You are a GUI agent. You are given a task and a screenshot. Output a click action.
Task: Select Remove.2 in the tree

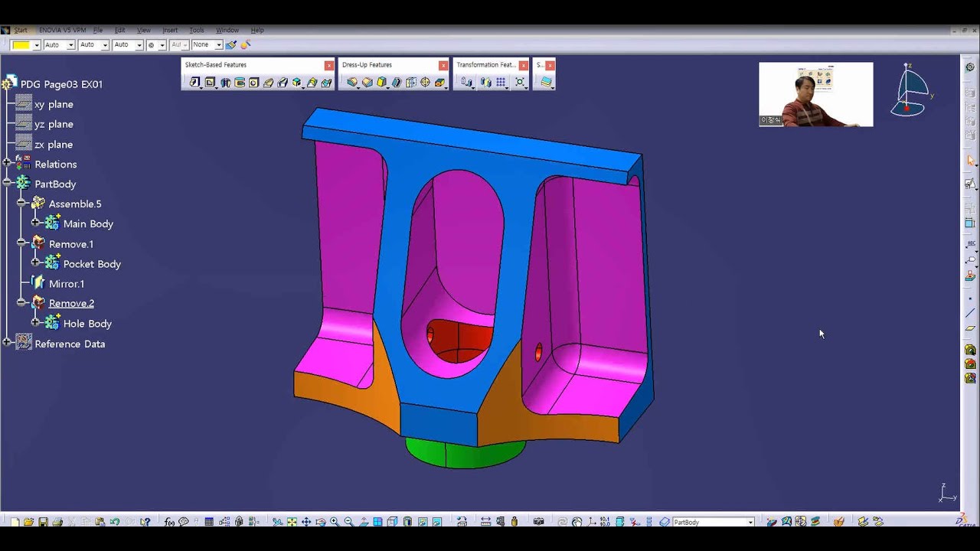[71, 303]
